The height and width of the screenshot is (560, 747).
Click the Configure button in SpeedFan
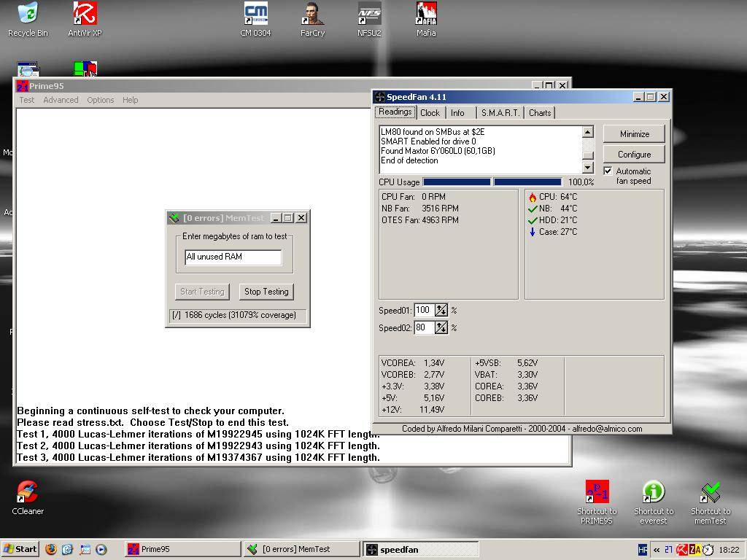pyautogui.click(x=634, y=155)
